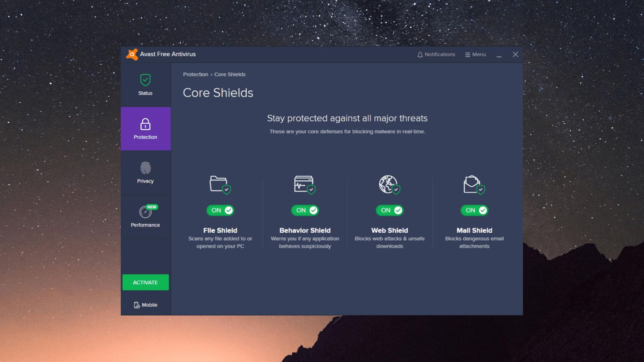Click the Behavior Shield ON toggle
The image size is (644, 362).
click(x=305, y=210)
